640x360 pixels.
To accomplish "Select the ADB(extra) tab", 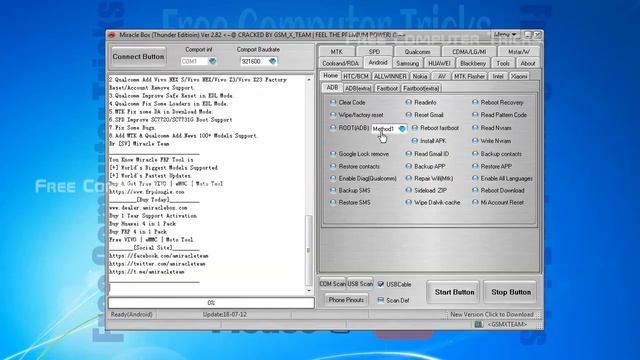I will pyautogui.click(x=358, y=88).
